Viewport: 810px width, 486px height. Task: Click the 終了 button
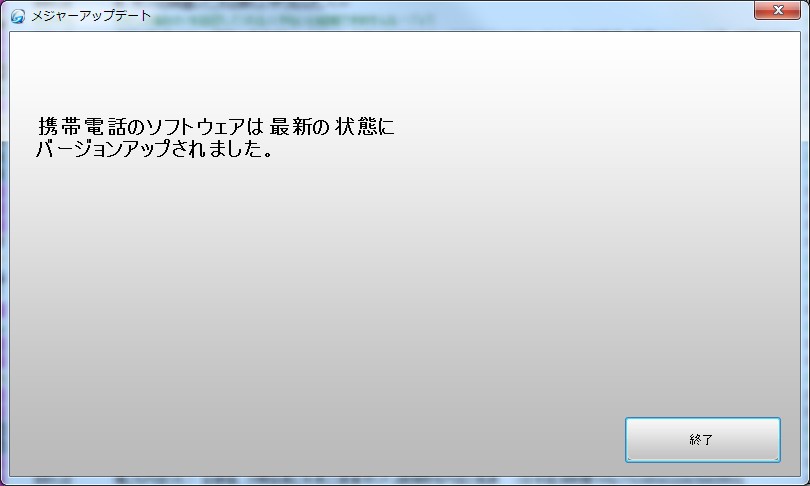[703, 440]
